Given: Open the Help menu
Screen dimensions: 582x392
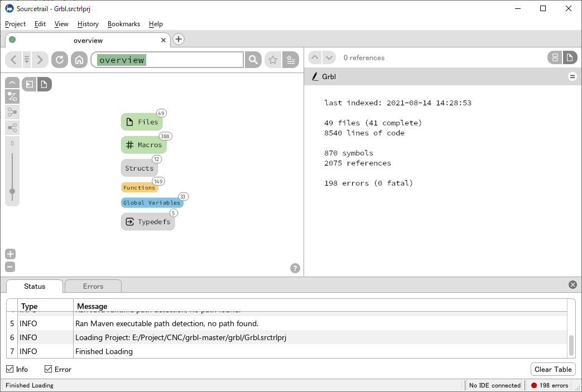Looking at the screenshot, I should tap(156, 24).
